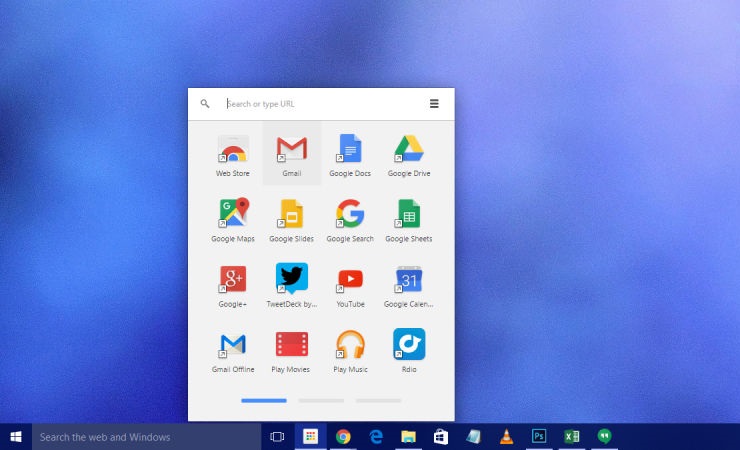Launch Google Search app

click(350, 220)
